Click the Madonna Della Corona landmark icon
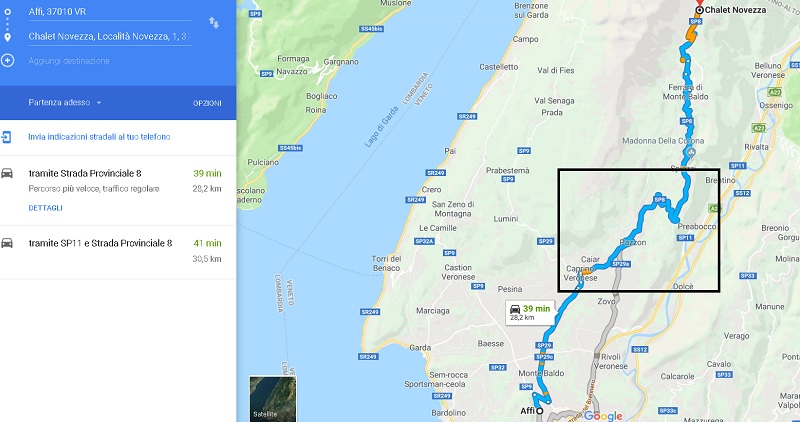This screenshot has height=422, width=800. point(691,152)
